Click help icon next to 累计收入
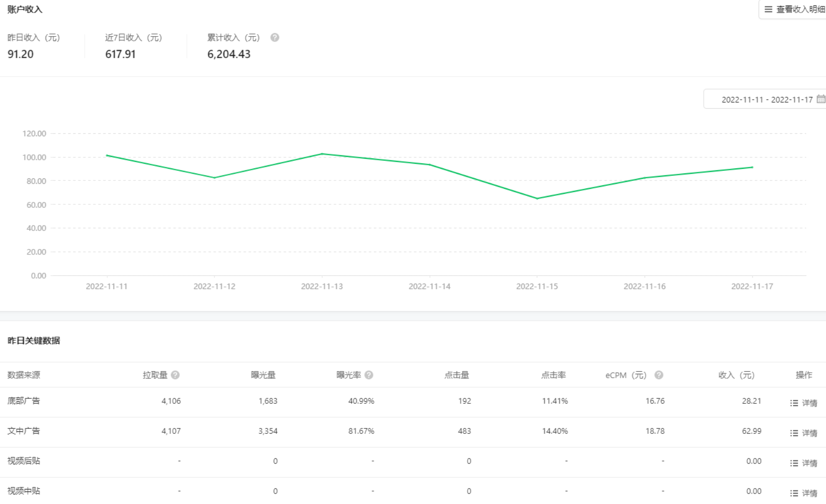 click(x=275, y=38)
